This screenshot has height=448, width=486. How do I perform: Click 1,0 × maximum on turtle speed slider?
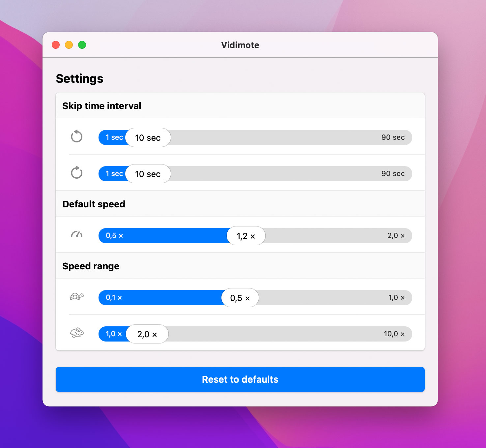[x=397, y=297]
